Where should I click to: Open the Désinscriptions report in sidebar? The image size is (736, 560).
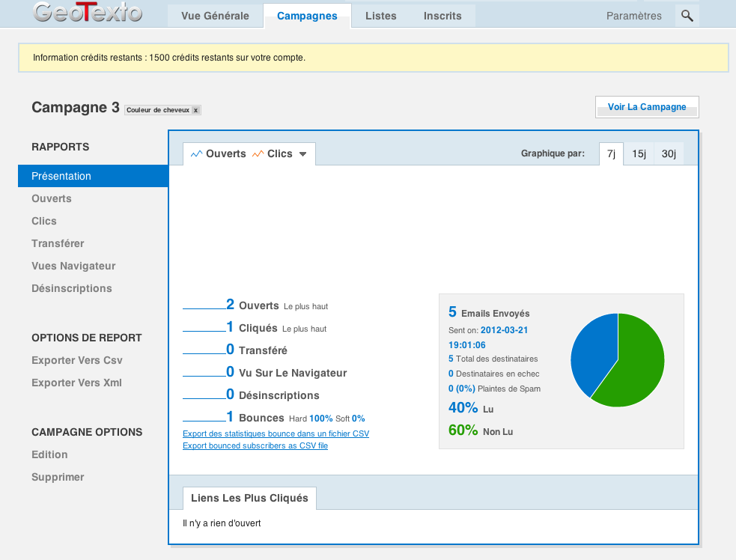pyautogui.click(x=72, y=289)
